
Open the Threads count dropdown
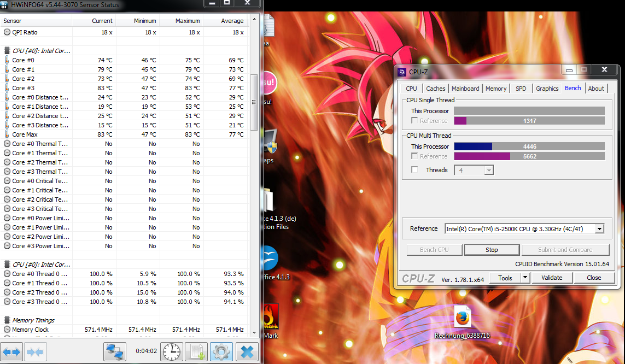click(x=489, y=171)
